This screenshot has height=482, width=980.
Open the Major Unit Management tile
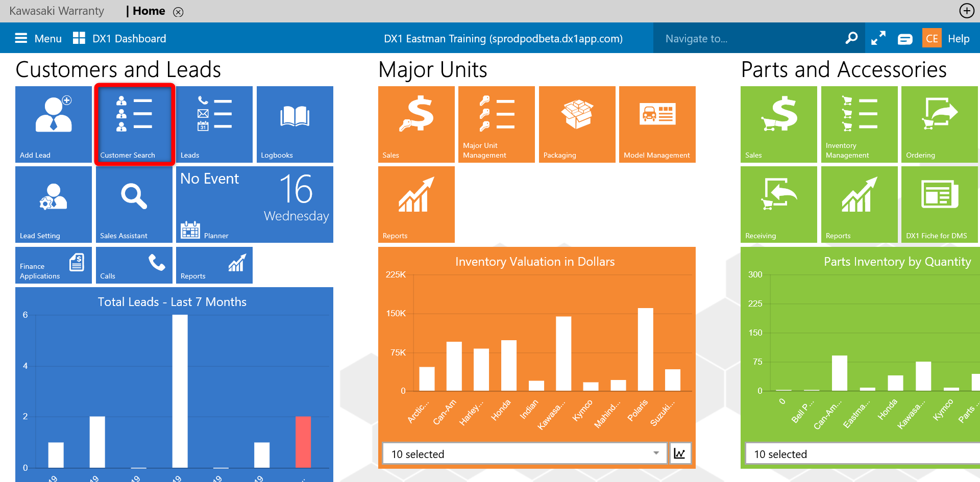(x=497, y=124)
